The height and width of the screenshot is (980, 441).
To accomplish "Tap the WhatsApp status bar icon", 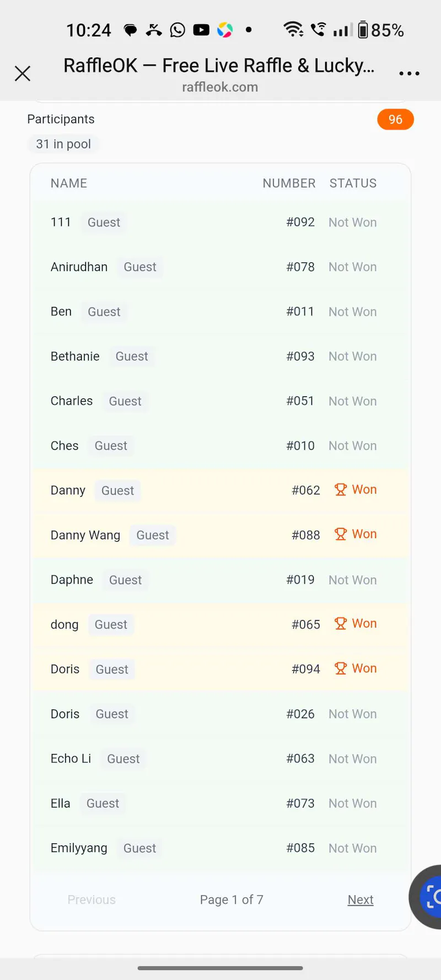I will pyautogui.click(x=178, y=30).
